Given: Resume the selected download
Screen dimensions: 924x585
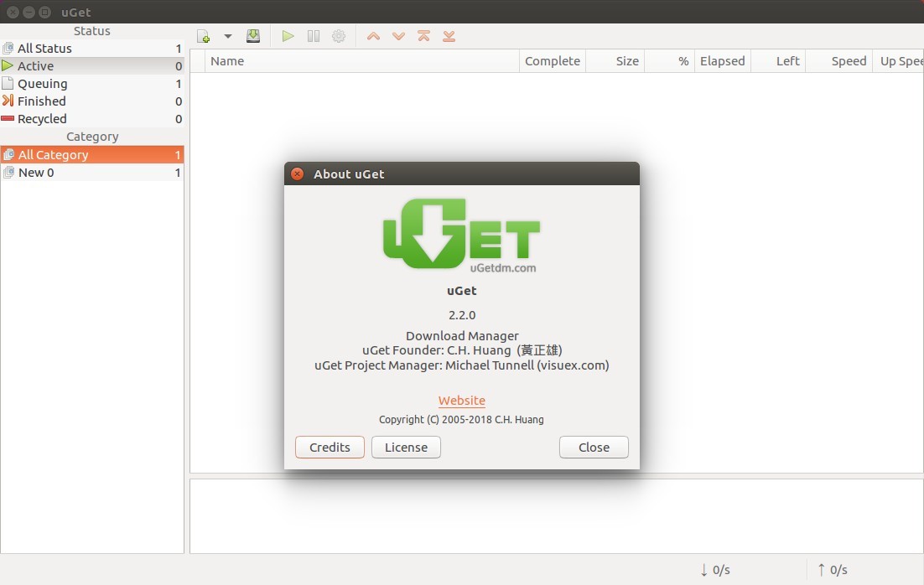Looking at the screenshot, I should pos(288,36).
